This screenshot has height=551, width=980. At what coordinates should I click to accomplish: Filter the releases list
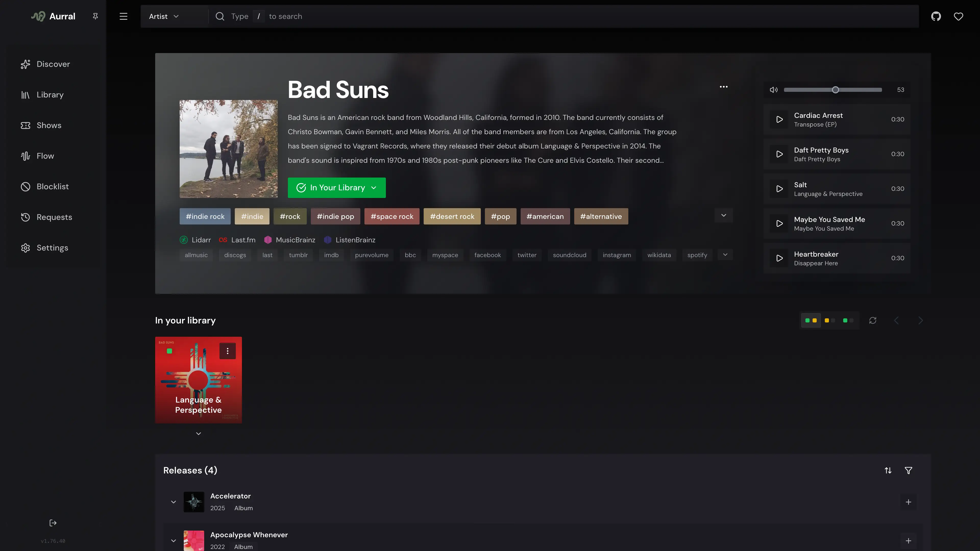909,470
